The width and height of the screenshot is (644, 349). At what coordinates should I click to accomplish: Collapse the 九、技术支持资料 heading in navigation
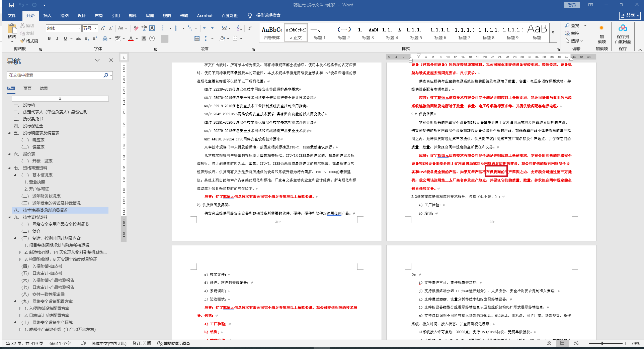coord(9,217)
